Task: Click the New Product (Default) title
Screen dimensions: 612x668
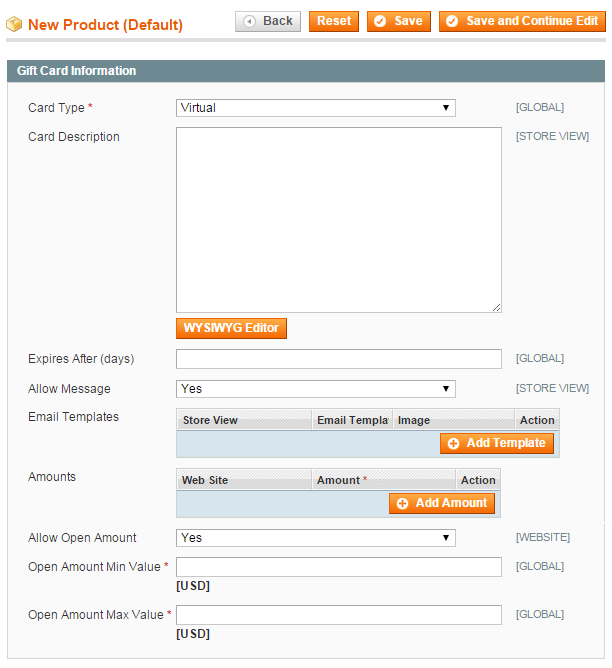Action: point(105,25)
